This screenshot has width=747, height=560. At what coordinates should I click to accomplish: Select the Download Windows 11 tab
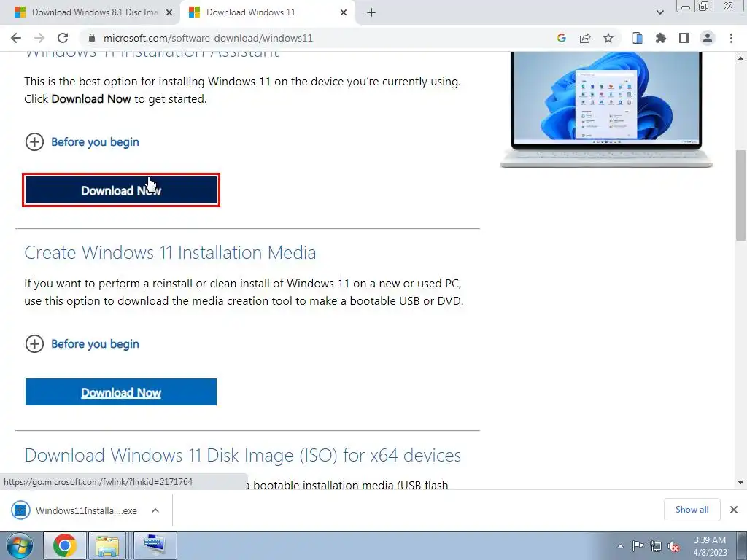tap(267, 12)
